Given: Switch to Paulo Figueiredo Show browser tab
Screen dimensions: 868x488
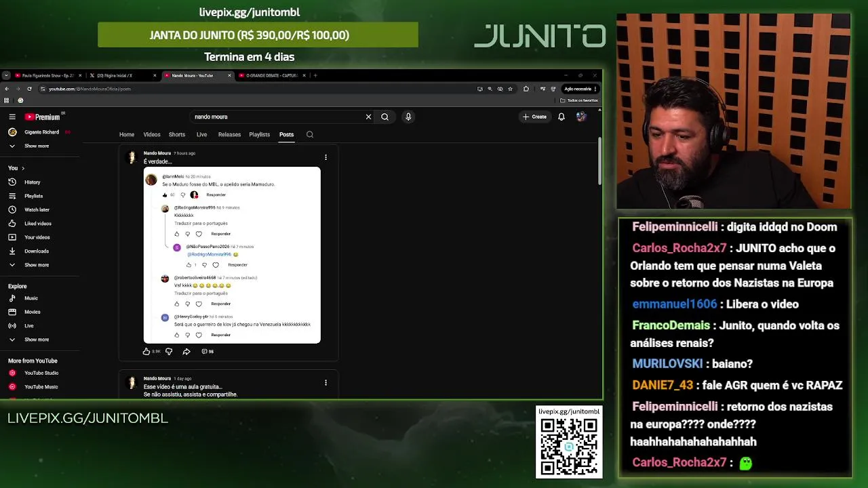Looking at the screenshot, I should coord(47,75).
